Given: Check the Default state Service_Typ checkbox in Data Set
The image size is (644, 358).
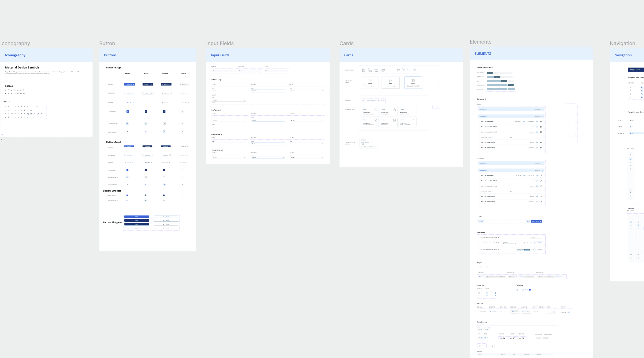Looking at the screenshot, I should click(x=480, y=312).
